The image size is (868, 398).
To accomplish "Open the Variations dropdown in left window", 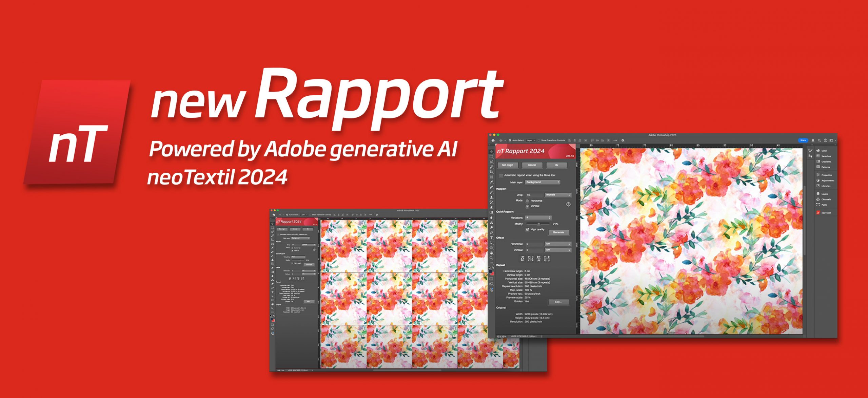I will click(298, 257).
